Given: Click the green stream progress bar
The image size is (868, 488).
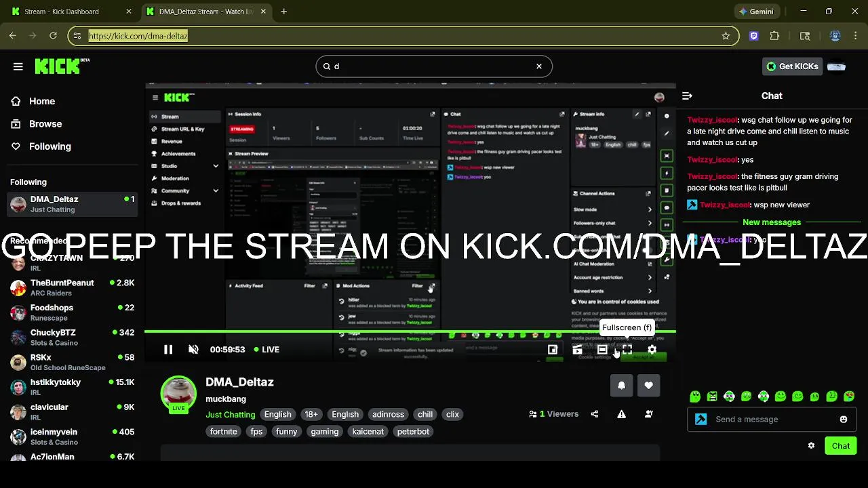Looking at the screenshot, I should pyautogui.click(x=410, y=331).
